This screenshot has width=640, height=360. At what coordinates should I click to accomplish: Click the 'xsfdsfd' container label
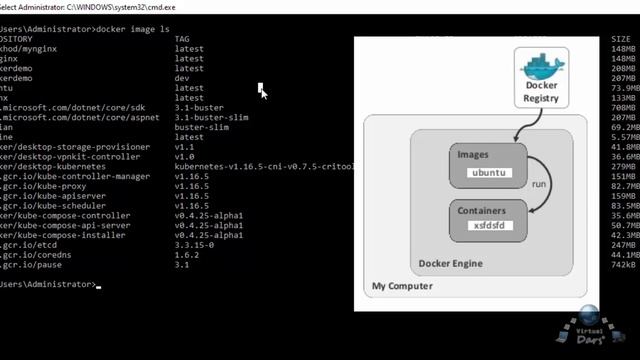(x=490, y=225)
